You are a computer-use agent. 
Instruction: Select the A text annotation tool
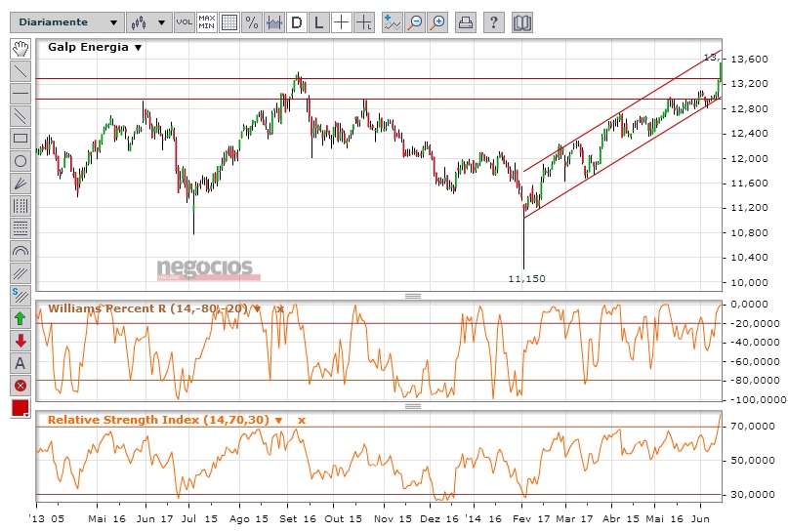pos(21,363)
